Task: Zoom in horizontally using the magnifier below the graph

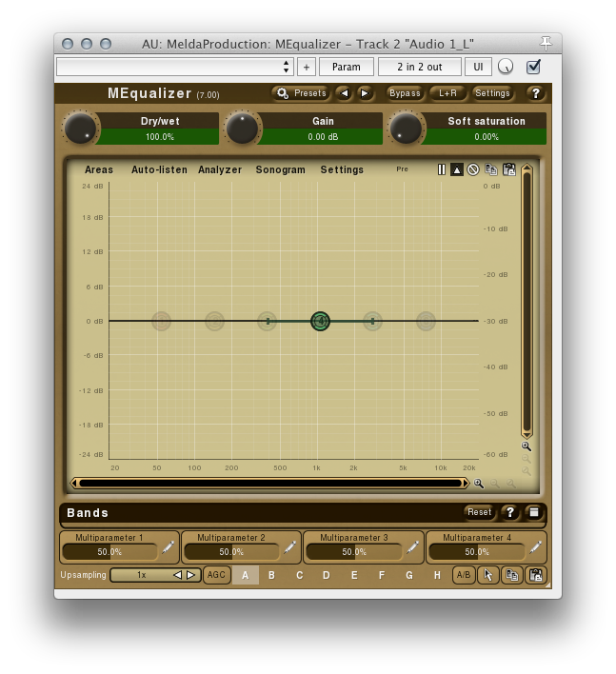Action: pyautogui.click(x=479, y=484)
